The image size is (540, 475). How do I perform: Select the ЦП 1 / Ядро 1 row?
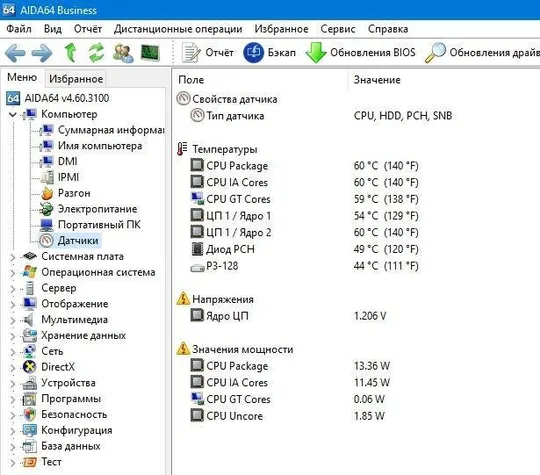[x=304, y=216]
